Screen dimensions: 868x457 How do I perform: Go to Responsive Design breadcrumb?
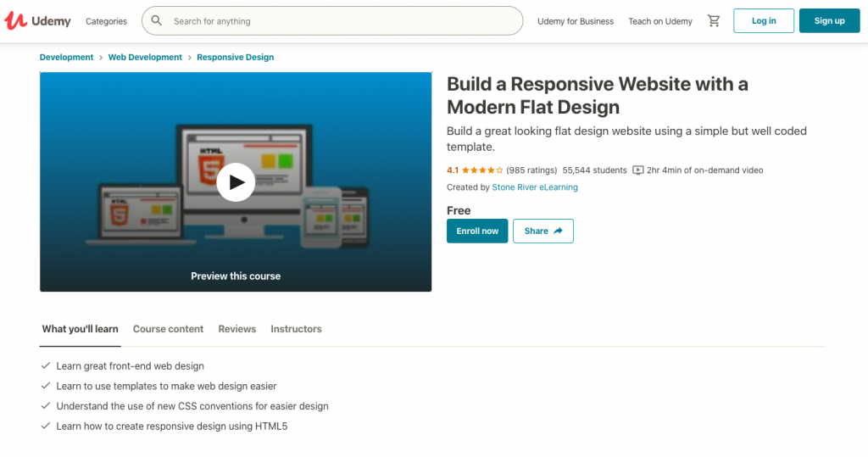click(x=236, y=57)
